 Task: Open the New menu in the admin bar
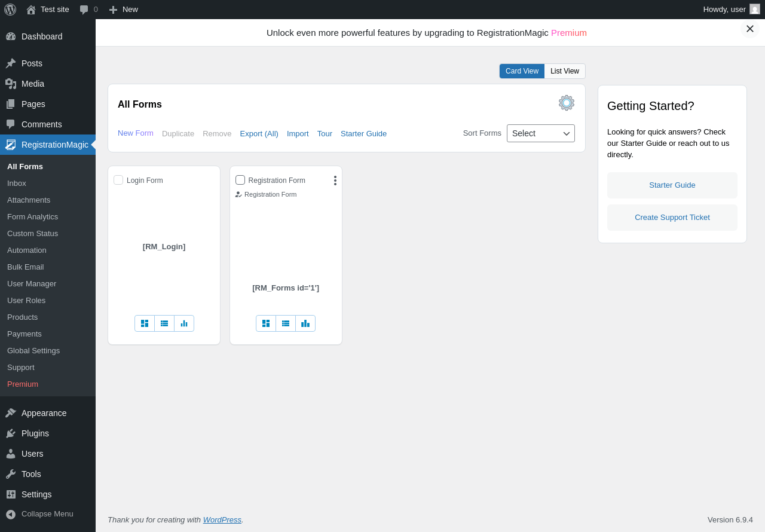tap(123, 10)
